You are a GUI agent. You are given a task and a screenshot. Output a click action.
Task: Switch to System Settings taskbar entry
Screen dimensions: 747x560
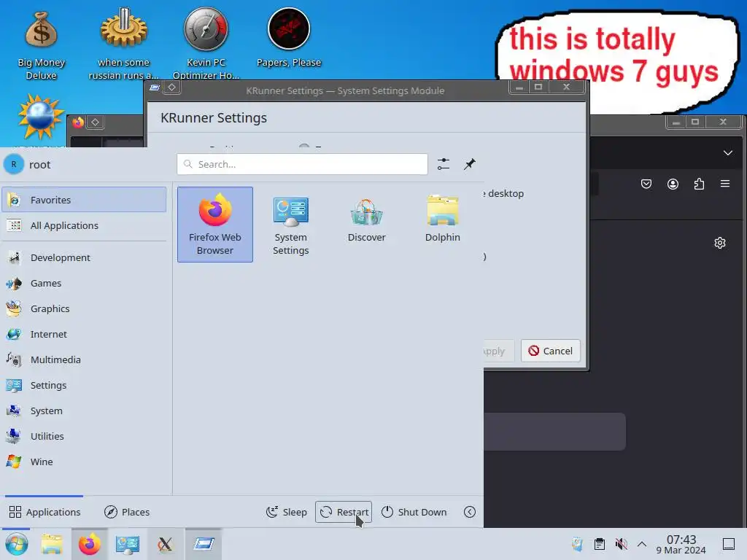click(x=128, y=544)
